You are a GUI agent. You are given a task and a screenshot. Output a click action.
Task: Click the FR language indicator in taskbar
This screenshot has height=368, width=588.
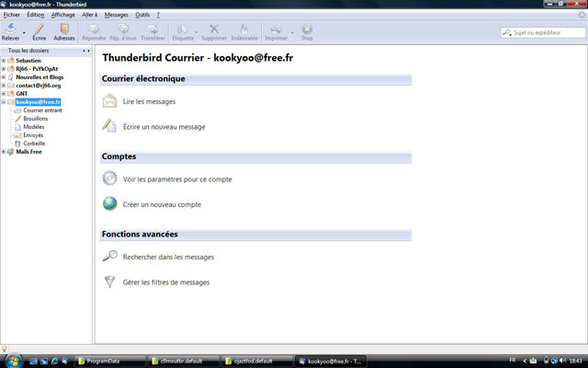513,360
